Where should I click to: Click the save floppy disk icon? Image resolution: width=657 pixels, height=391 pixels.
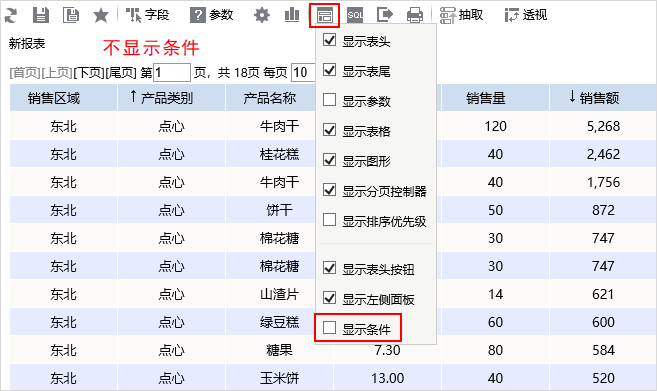click(x=41, y=15)
